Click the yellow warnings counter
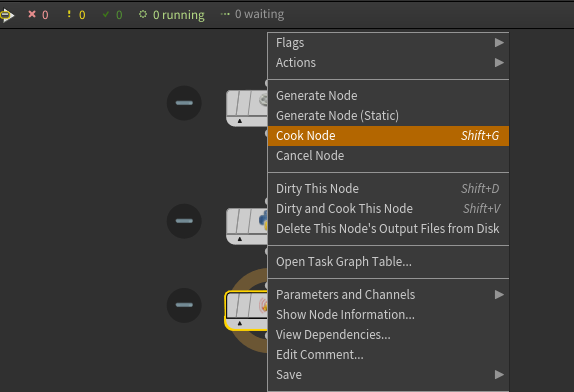Screen dimensions: 574x392 click(76, 15)
